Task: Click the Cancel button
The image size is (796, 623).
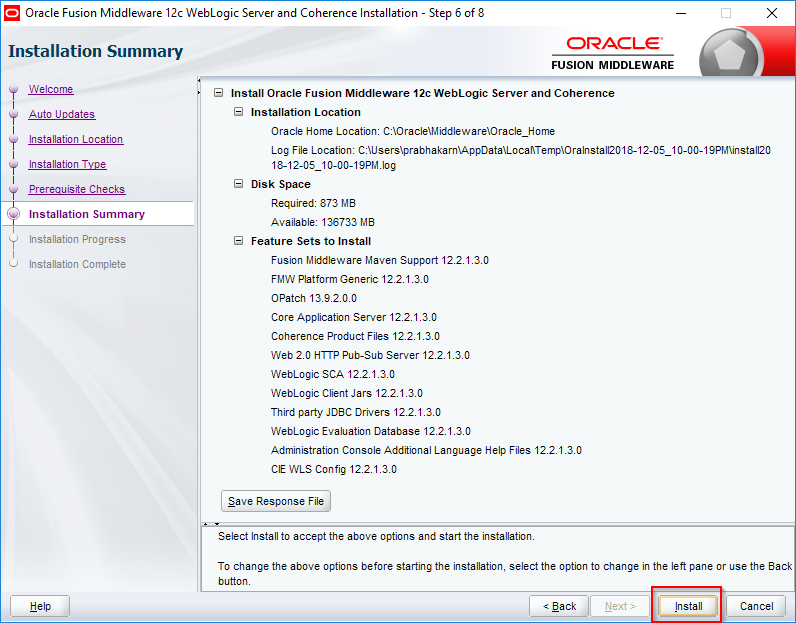Action: coord(756,606)
